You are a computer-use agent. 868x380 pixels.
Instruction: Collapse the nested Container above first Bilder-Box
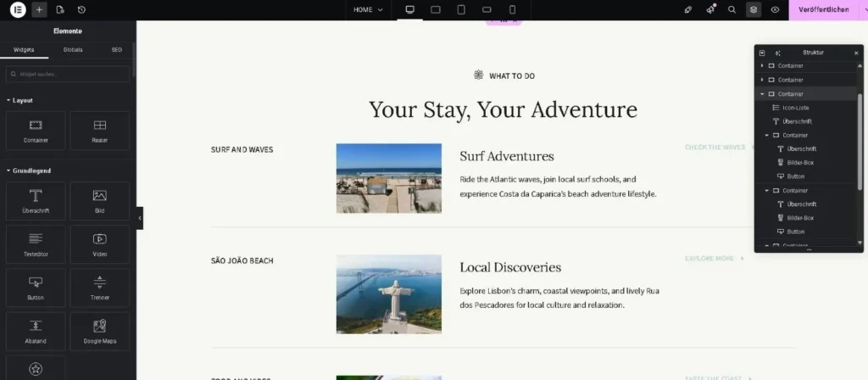766,135
